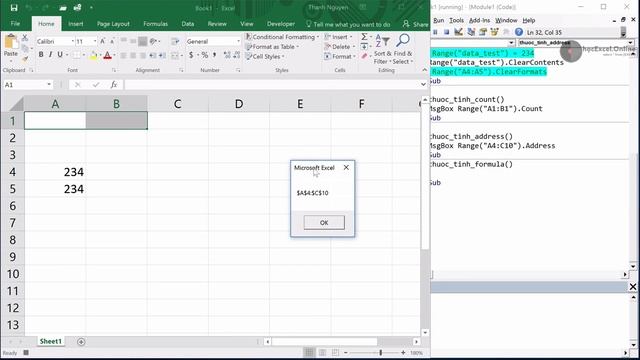Screen dimensions: 640x360
Task: Switch to the Insert ribbon tab
Action: 76,24
